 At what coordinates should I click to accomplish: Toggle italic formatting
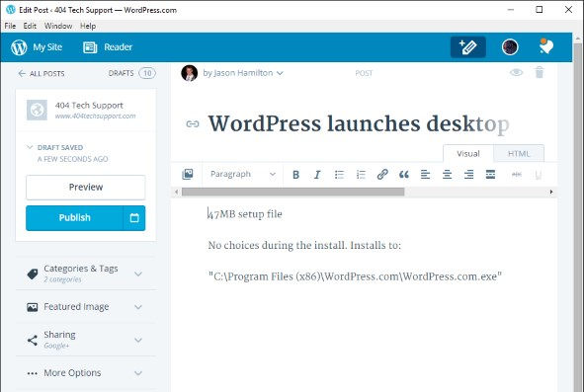click(317, 175)
